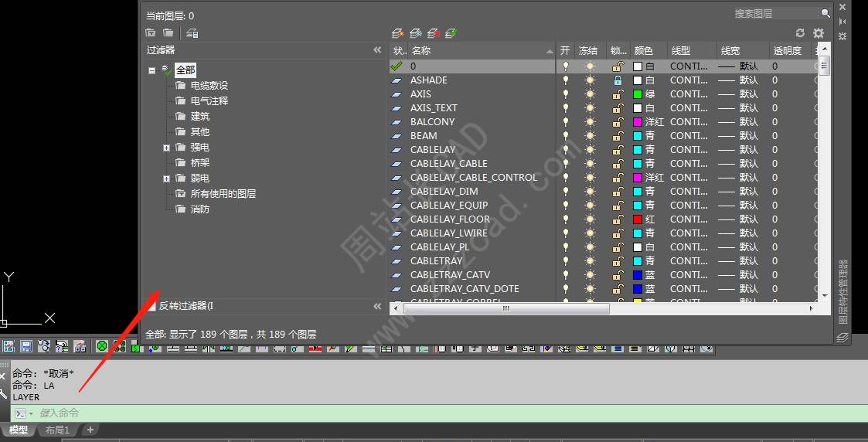Collapse the 过滤器 filter panel

pyautogui.click(x=377, y=50)
